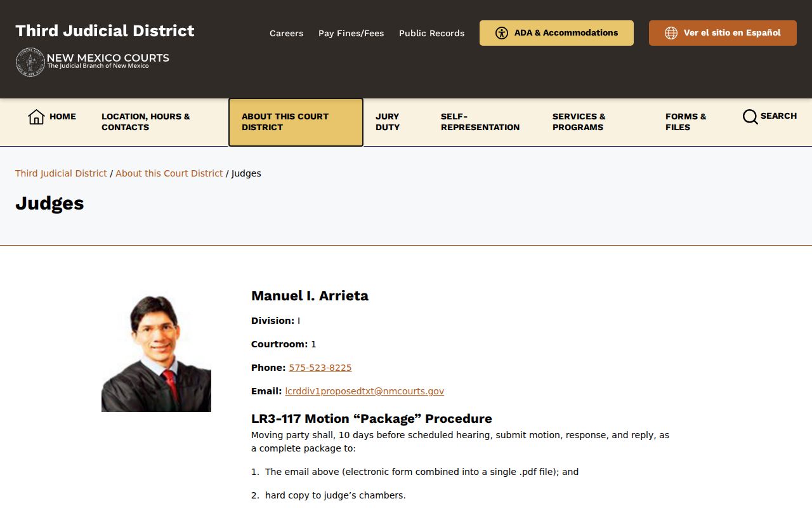
Task: Go to Pay Fines/Fees
Action: pos(351,33)
